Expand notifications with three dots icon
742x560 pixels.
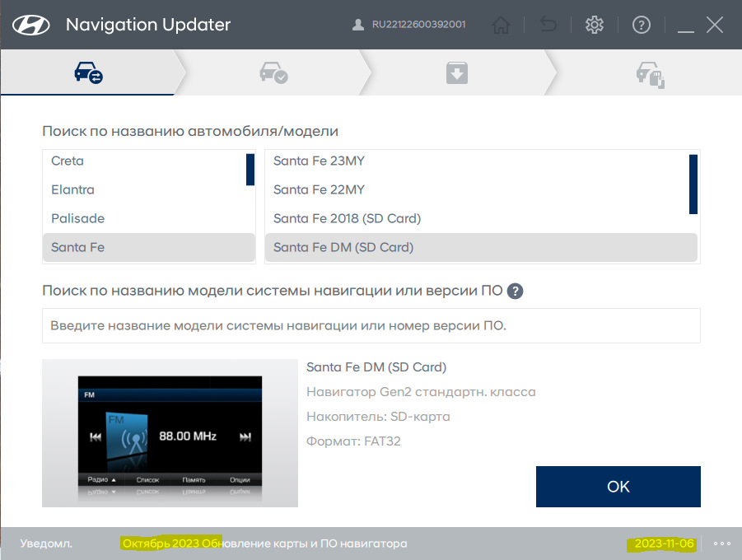click(x=722, y=544)
